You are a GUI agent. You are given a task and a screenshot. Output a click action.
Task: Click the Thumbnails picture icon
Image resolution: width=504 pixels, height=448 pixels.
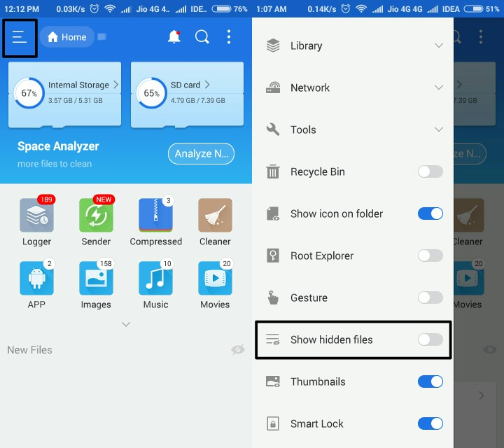coord(273,381)
